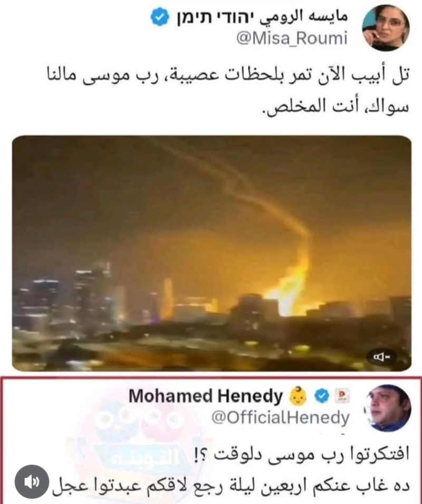Click the Mohamed Henedy display name
The image size is (422, 504).
tap(206, 396)
